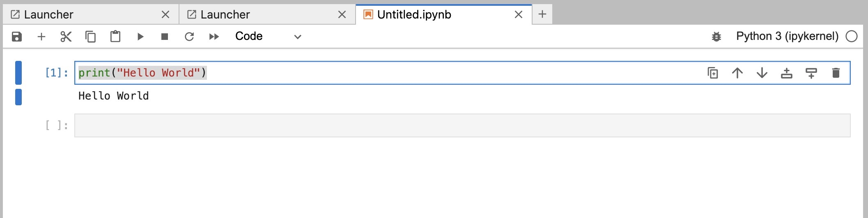The image size is (868, 218).
Task: Restart the kernel using the circular arrow
Action: coord(189,37)
